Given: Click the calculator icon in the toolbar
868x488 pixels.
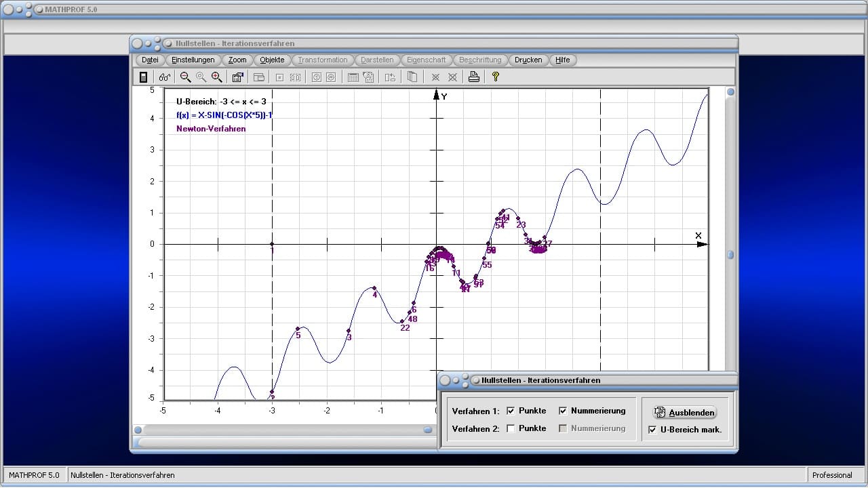Looking at the screenshot, I should coord(143,77).
